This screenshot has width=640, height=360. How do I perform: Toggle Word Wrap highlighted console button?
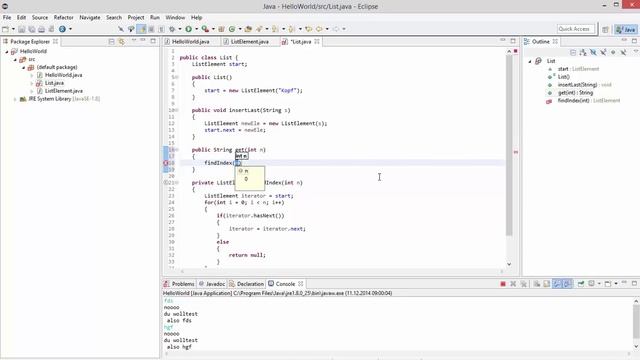pos(557,284)
